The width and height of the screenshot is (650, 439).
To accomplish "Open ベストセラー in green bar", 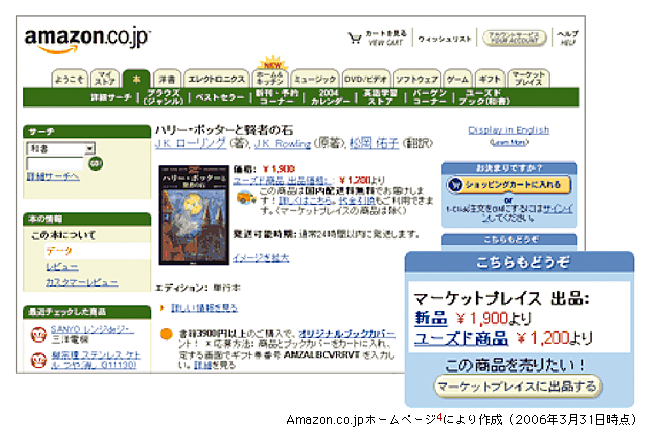I will 220,97.
